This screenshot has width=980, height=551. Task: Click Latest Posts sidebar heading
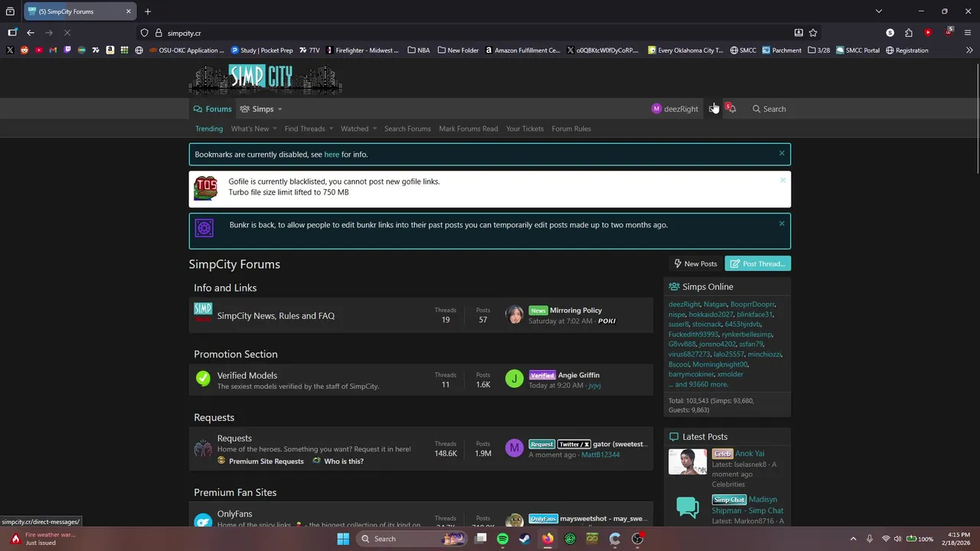pyautogui.click(x=705, y=436)
